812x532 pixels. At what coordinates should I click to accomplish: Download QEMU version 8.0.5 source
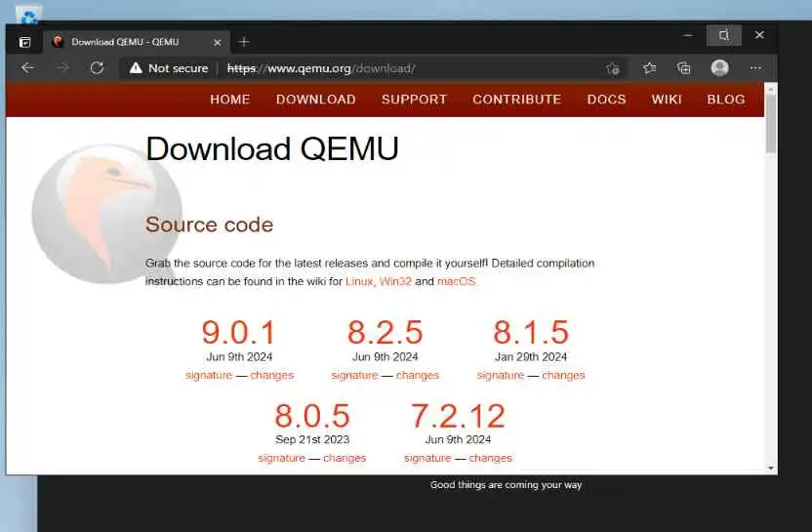pos(312,416)
